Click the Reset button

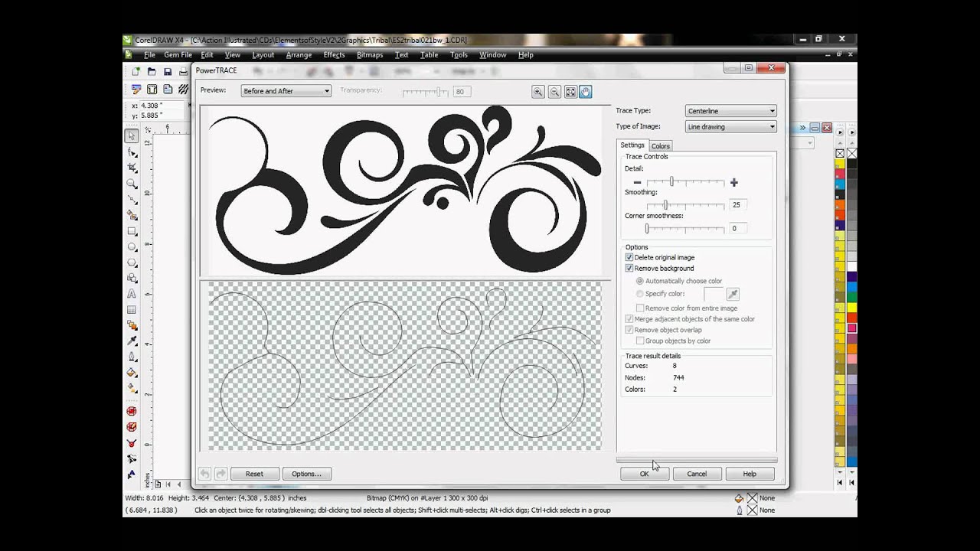(x=254, y=473)
